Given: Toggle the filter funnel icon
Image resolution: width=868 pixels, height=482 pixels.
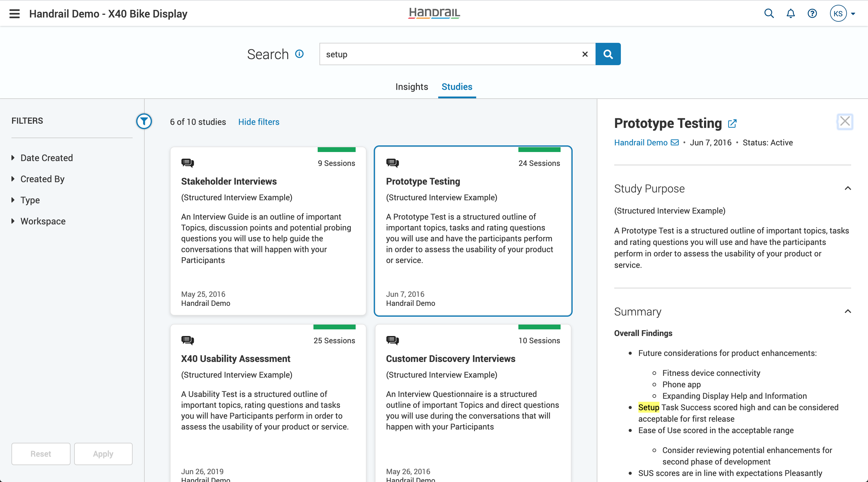Looking at the screenshot, I should 144,121.
